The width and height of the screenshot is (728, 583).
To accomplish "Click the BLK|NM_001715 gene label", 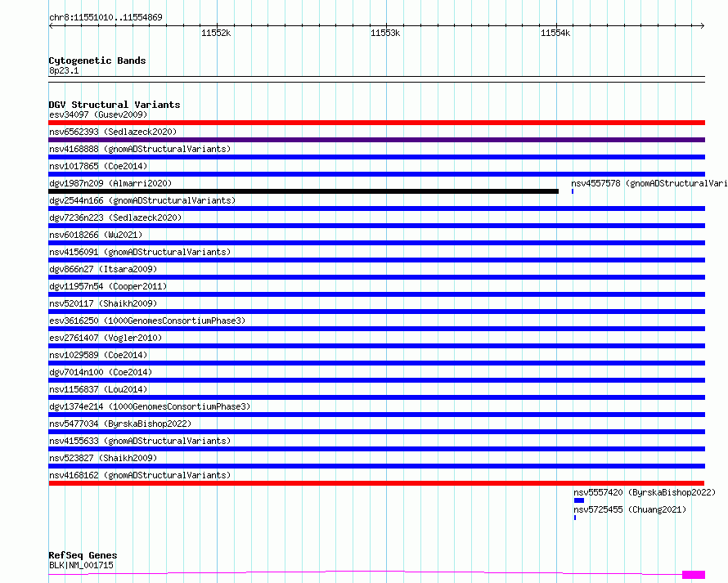I will (81, 565).
